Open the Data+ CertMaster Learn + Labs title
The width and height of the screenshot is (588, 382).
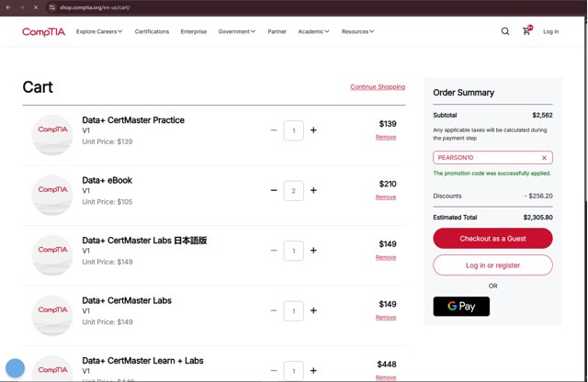143,361
